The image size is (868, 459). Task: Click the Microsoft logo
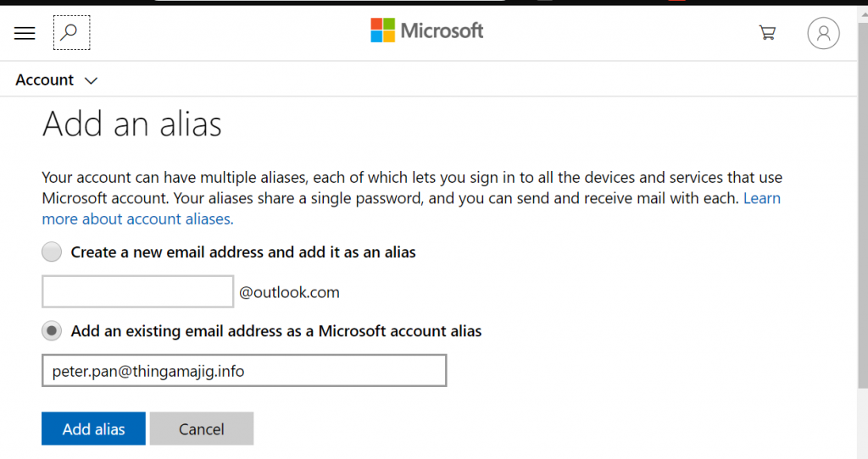coord(427,30)
